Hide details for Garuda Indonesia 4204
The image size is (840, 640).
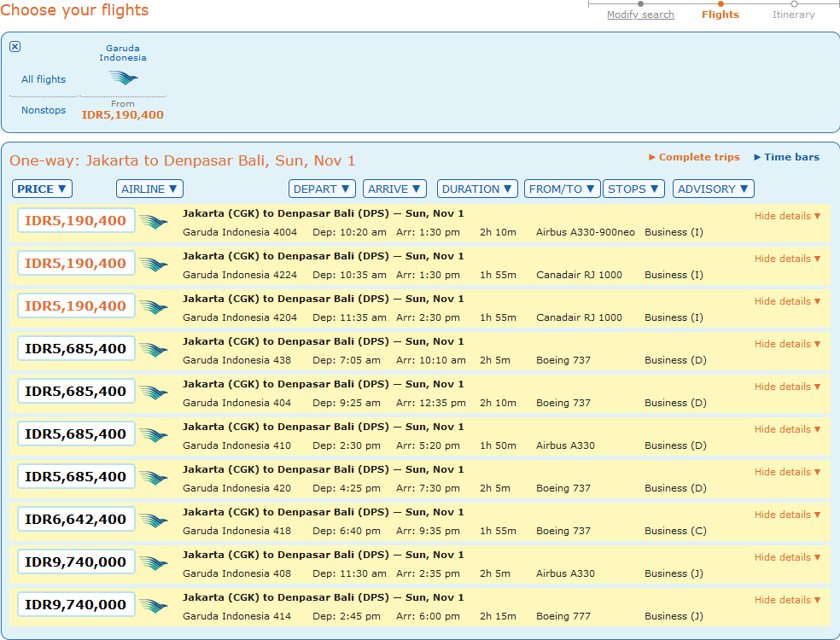coord(787,301)
